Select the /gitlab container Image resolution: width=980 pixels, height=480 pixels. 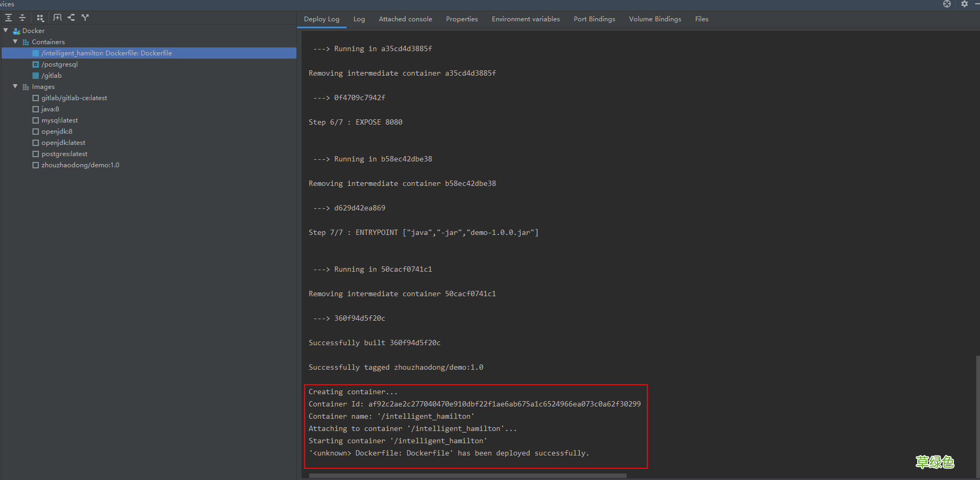52,76
